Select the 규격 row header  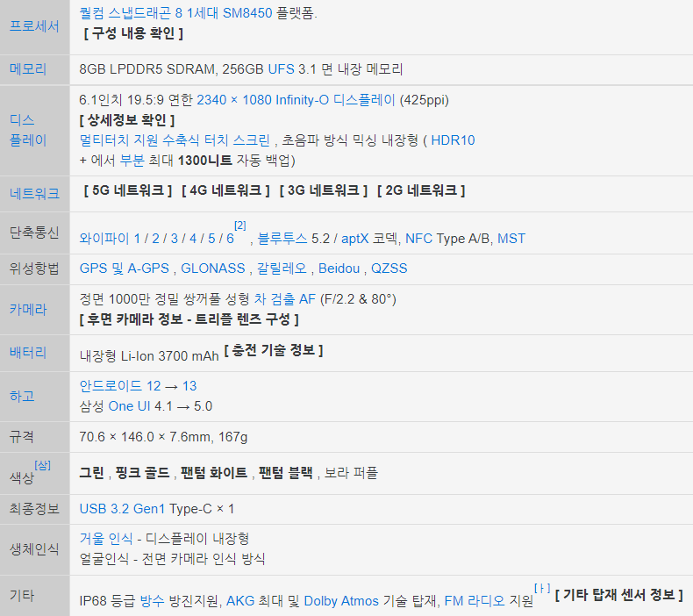click(x=22, y=437)
